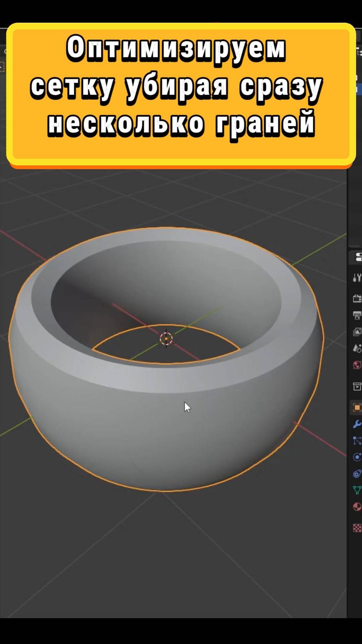Open the Tool properties tab (screwdriver and wrench)
This screenshot has height=644, width=362.
tap(357, 277)
